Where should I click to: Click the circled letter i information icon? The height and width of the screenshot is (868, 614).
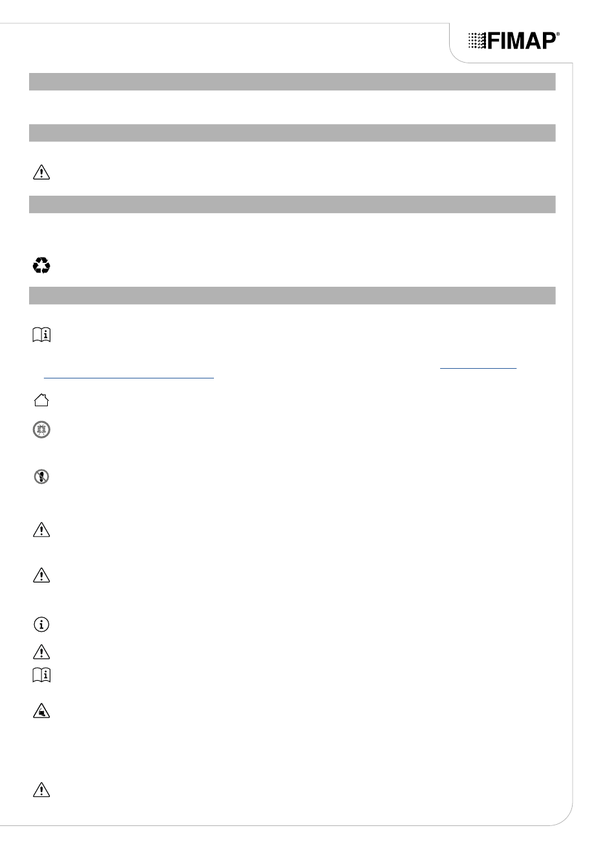point(41,625)
